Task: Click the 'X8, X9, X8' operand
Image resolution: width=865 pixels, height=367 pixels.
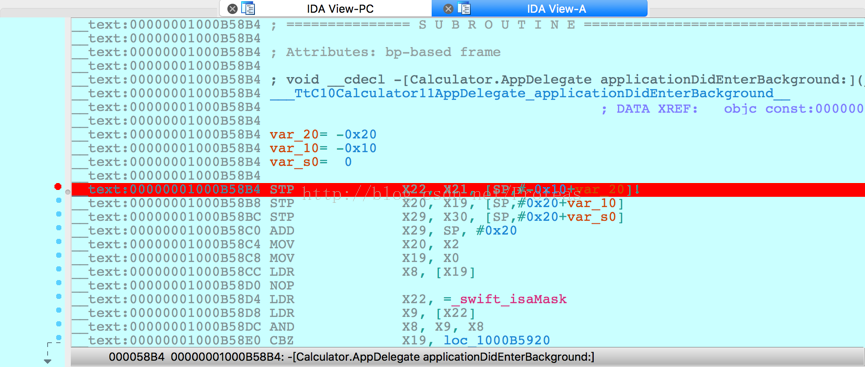Action: 442,327
